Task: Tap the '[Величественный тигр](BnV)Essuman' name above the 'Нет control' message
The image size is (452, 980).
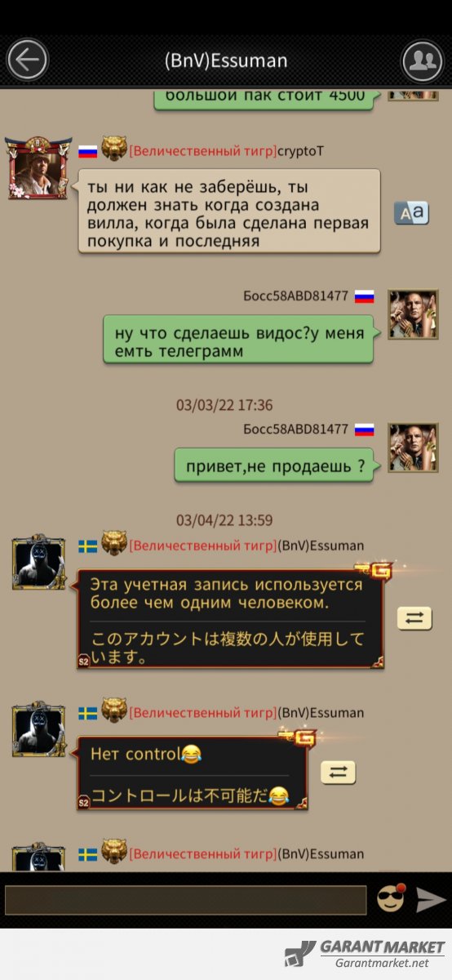Action: click(246, 713)
